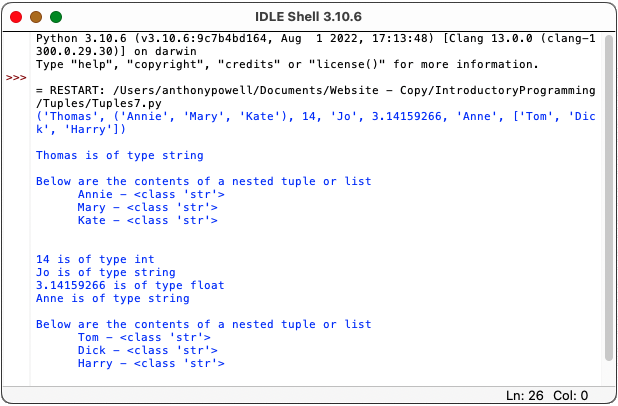Click the 'Annie - <class 'str'>' line
Viewport: 618px width, 406px height.
[151, 194]
